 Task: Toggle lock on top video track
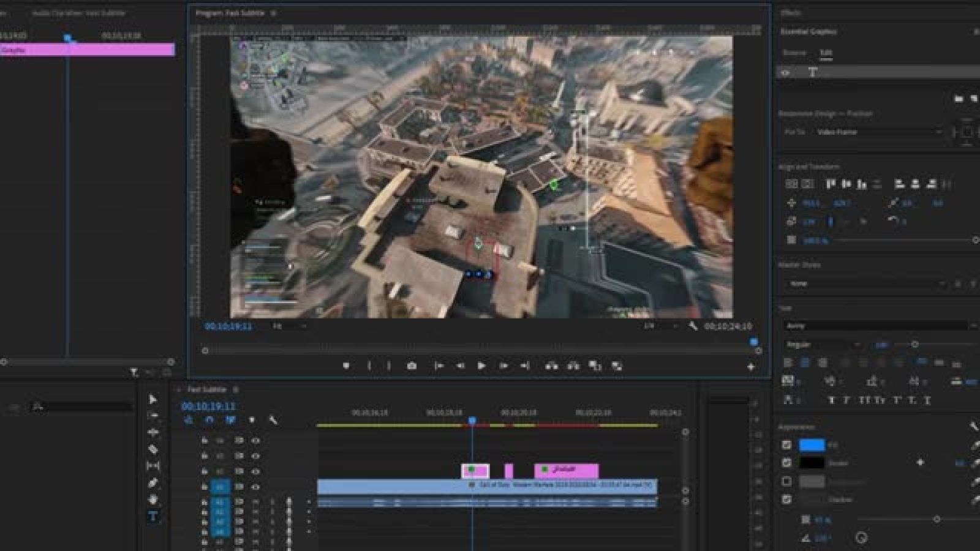coord(204,440)
